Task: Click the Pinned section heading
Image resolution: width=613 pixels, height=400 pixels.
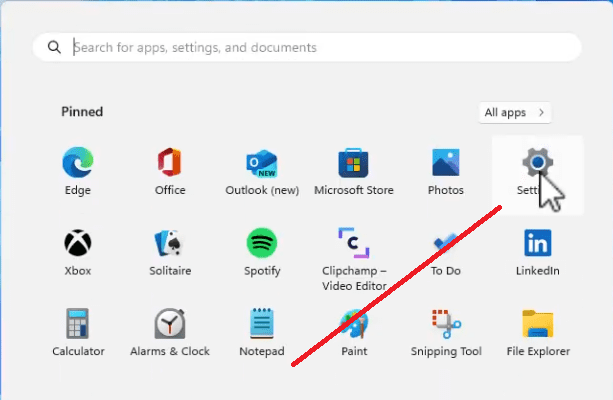Action: 82,112
